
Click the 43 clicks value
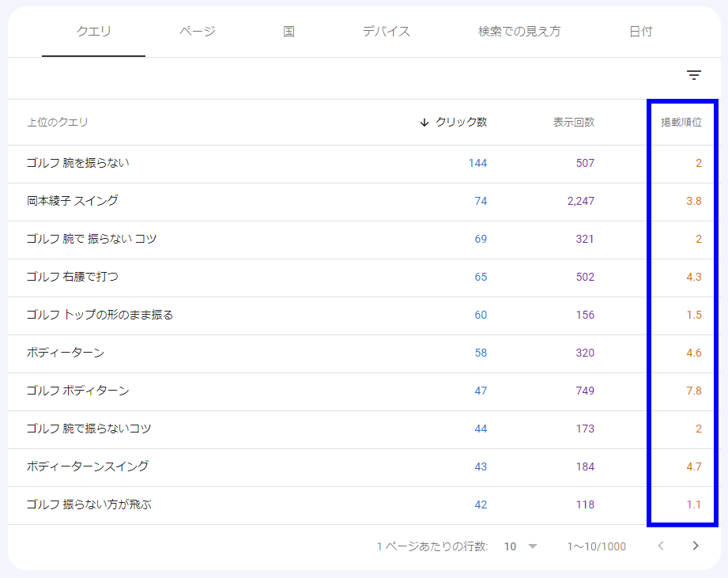pyautogui.click(x=481, y=467)
